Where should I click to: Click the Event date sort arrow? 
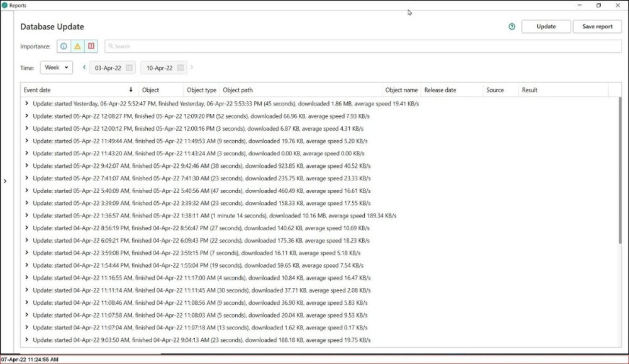(130, 89)
